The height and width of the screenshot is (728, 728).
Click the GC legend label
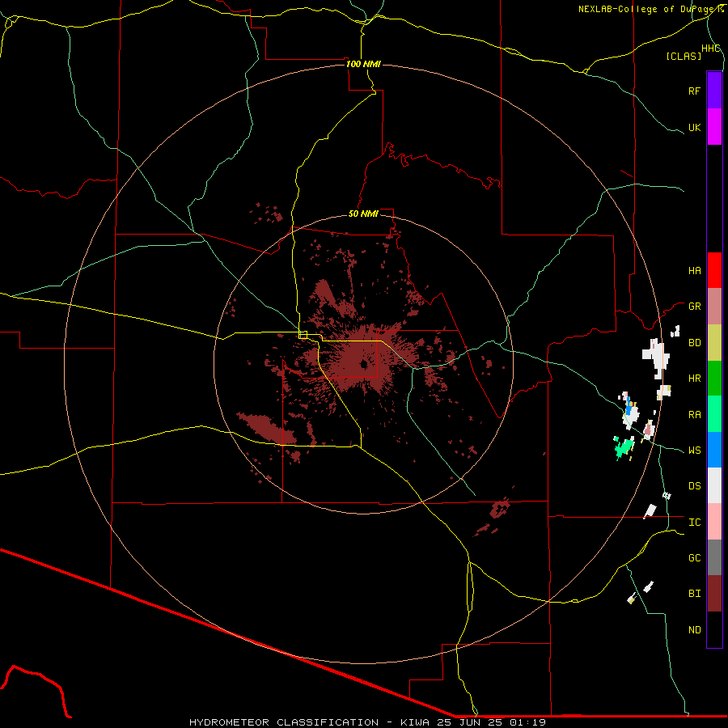pyautogui.click(x=695, y=558)
